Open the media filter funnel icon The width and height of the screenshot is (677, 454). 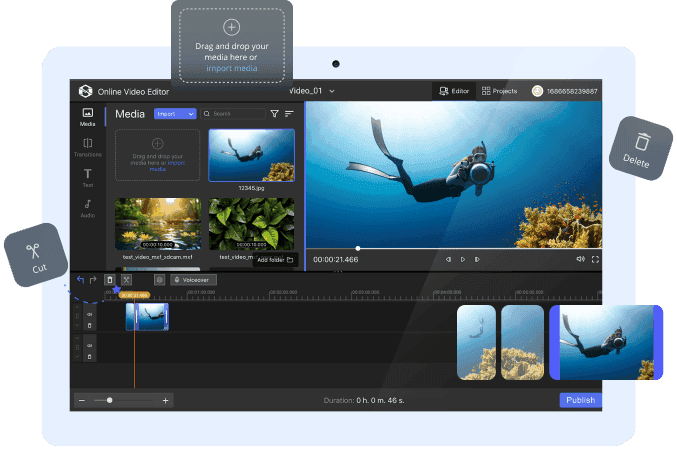tap(275, 114)
